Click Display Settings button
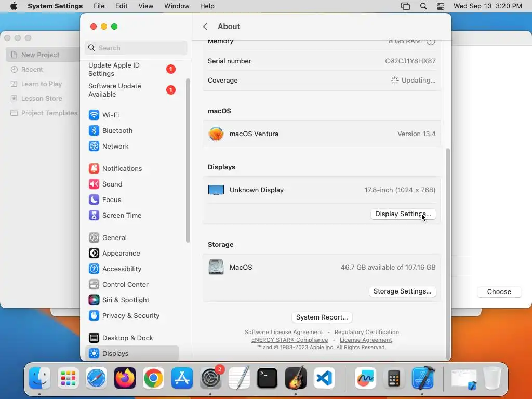Image resolution: width=532 pixels, height=399 pixels. pos(403,214)
